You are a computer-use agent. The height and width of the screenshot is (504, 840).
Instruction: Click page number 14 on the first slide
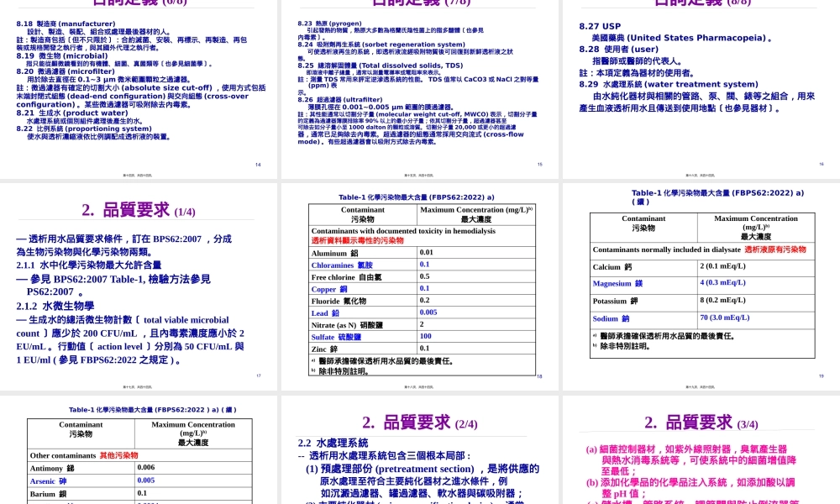257,164
